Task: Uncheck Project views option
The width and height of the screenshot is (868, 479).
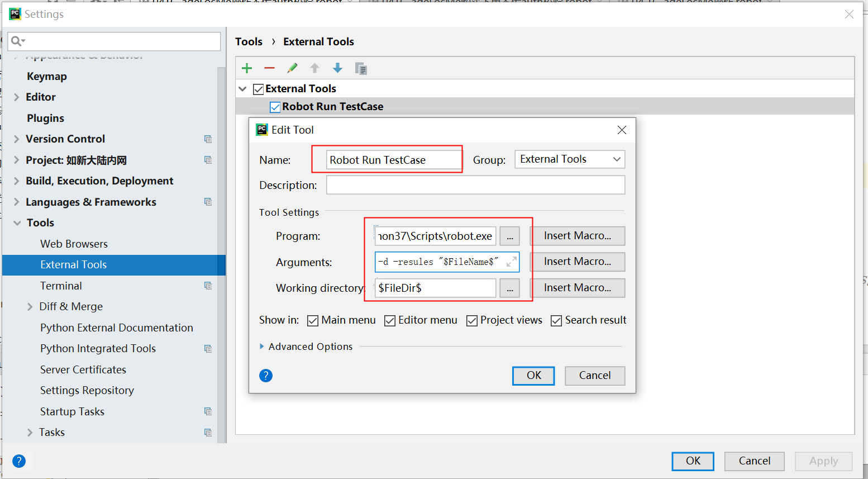Action: click(472, 320)
